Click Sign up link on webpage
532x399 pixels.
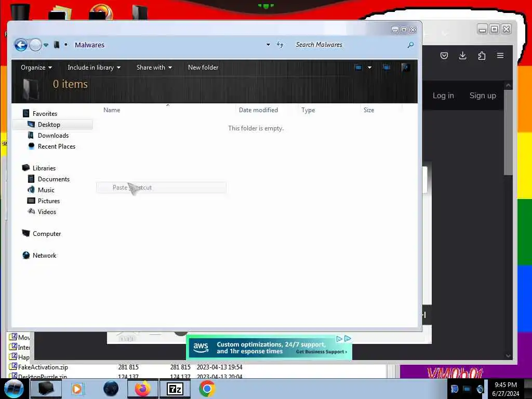click(x=483, y=96)
